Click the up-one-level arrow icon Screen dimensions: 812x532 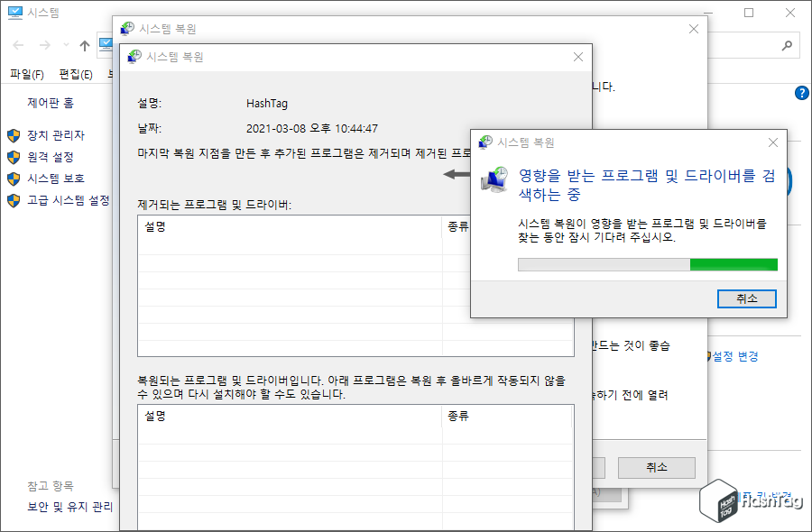point(83,45)
